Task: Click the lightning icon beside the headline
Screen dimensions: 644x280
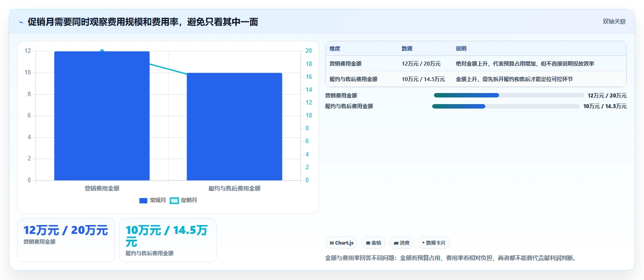Action: [21, 22]
